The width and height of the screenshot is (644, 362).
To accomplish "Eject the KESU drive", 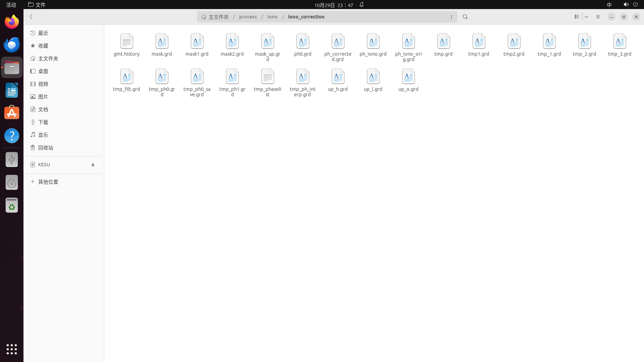I will tap(93, 165).
